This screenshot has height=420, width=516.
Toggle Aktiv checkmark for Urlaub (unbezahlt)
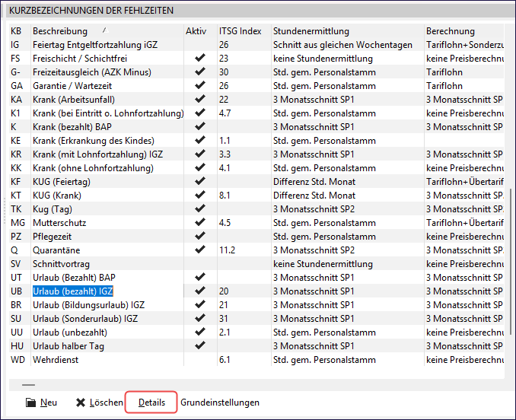click(200, 332)
